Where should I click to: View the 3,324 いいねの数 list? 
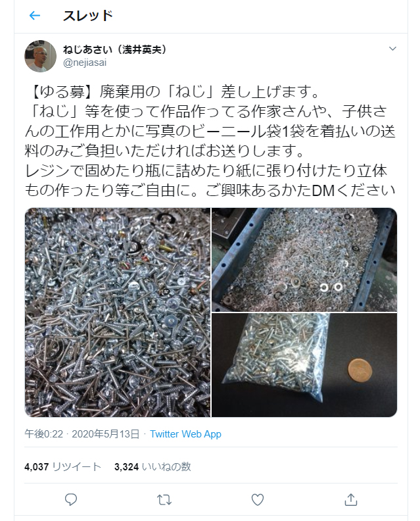pyautogui.click(x=152, y=467)
